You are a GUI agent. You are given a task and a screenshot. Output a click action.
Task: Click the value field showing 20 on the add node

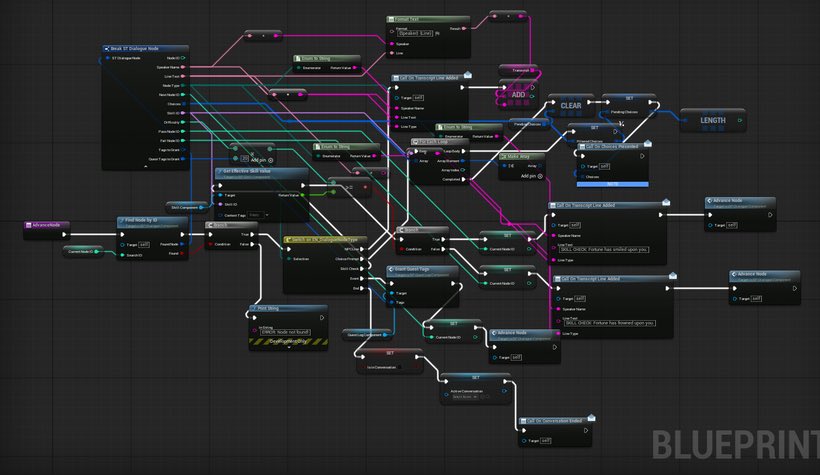coord(244,158)
